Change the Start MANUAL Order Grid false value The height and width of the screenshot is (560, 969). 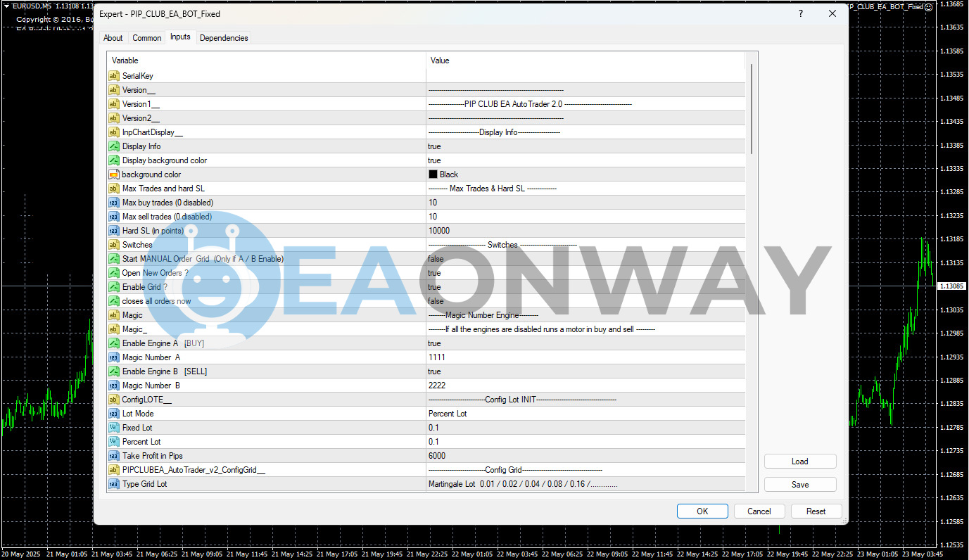pyautogui.click(x=585, y=259)
